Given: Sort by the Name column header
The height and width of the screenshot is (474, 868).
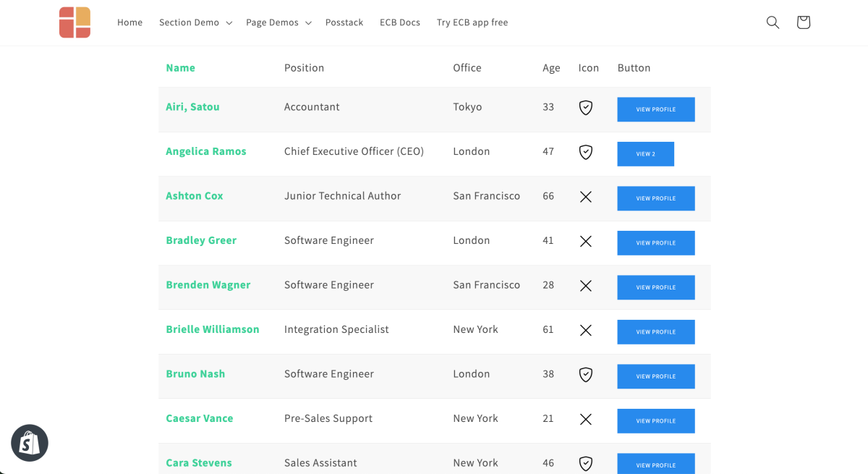Looking at the screenshot, I should [180, 68].
